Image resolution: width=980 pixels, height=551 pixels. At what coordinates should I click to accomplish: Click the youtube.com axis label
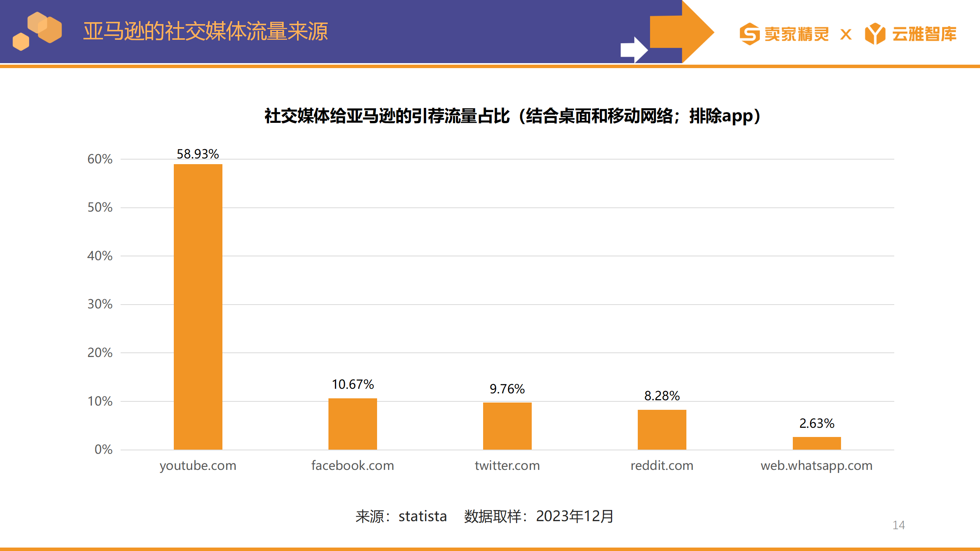(198, 466)
